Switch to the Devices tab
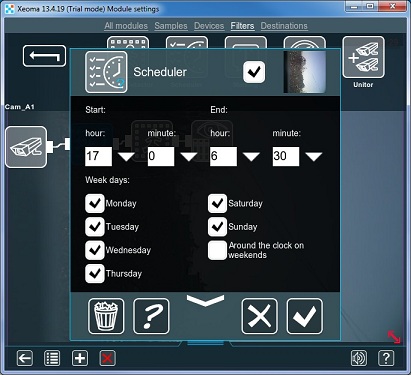 click(209, 26)
